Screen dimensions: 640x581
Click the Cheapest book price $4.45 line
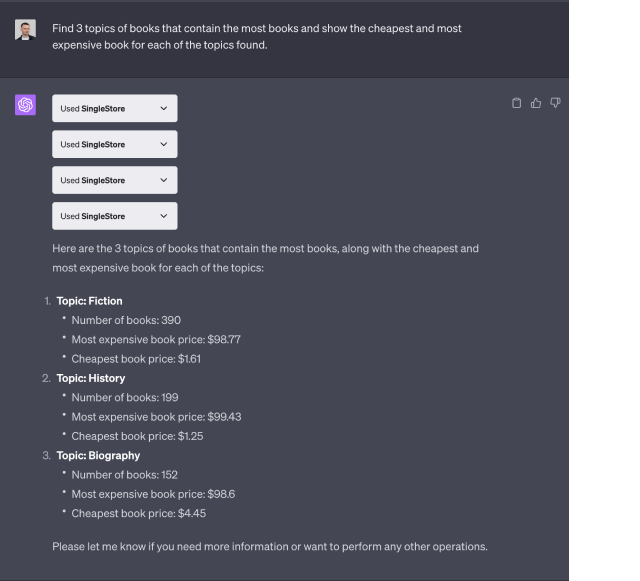[x=139, y=513]
